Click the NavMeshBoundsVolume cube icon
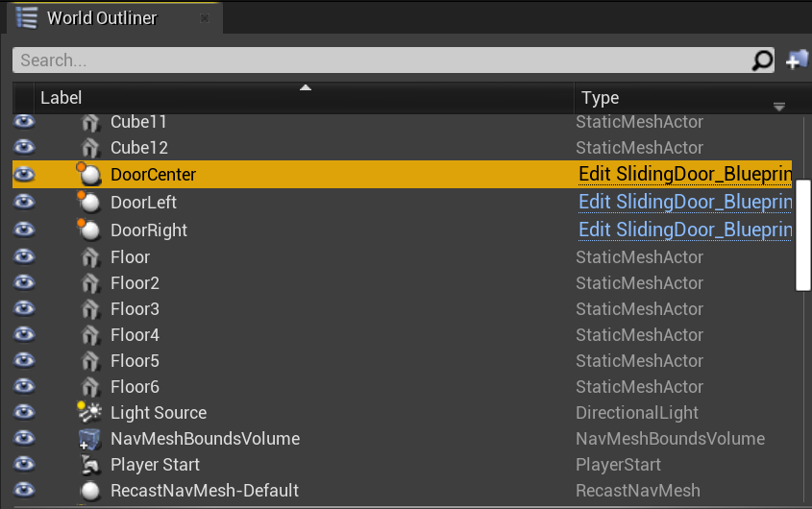 89,439
